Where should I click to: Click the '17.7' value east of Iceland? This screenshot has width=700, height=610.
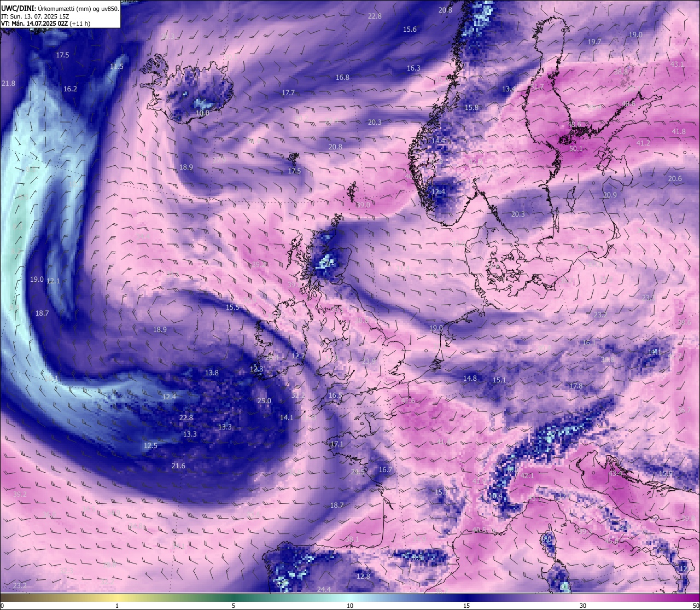288,93
